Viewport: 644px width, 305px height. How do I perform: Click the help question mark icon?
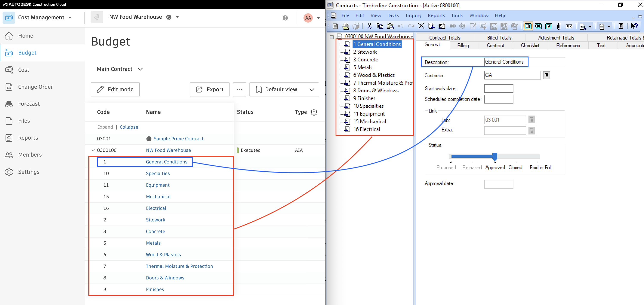285,18
